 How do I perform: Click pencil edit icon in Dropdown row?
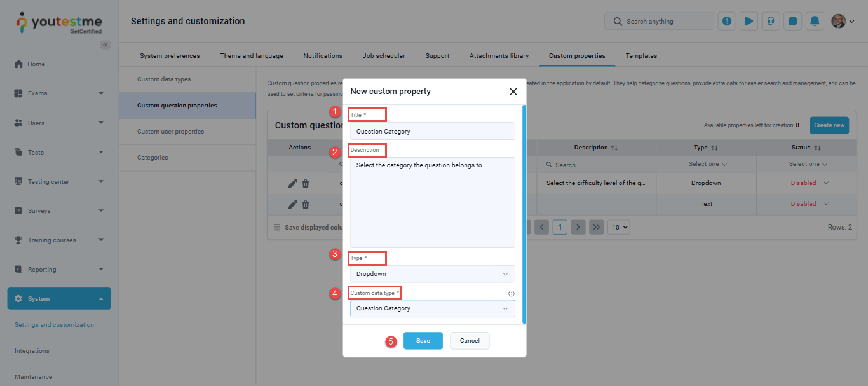click(292, 183)
